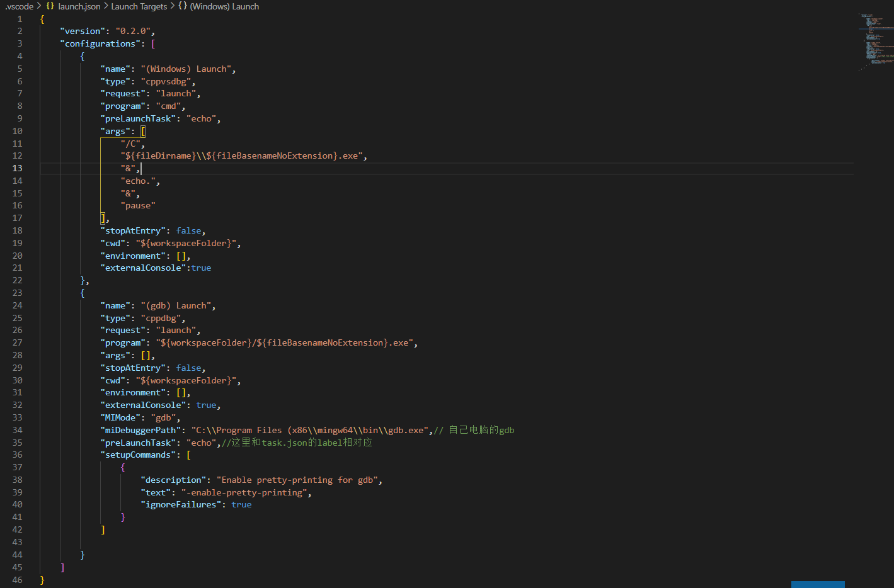Click the "version" key in editor
The height and width of the screenshot is (588, 894).
pyautogui.click(x=83, y=31)
